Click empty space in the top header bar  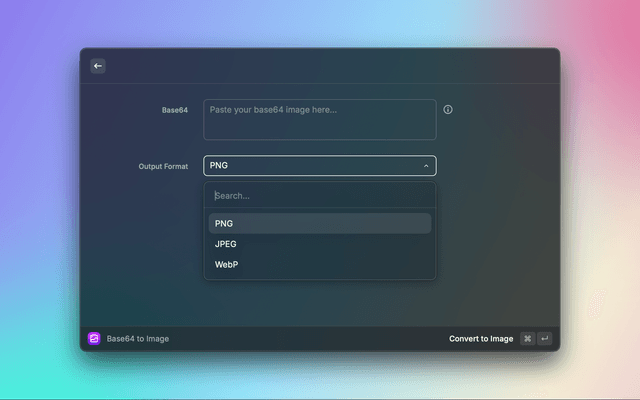click(320, 66)
